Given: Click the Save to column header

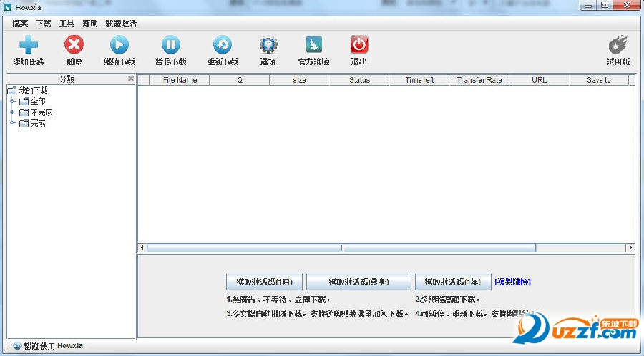Looking at the screenshot, I should point(599,80).
